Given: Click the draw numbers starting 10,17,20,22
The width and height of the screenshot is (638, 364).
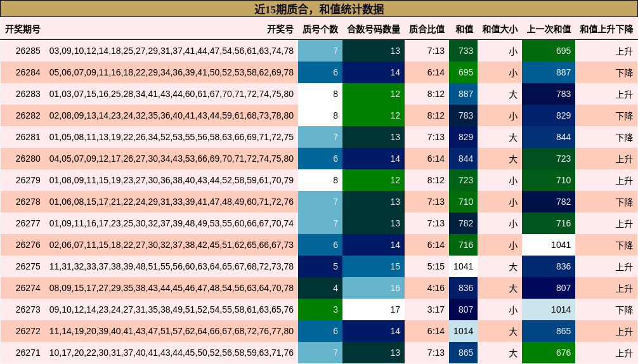Looking at the screenshot, I should pyautogui.click(x=171, y=353).
